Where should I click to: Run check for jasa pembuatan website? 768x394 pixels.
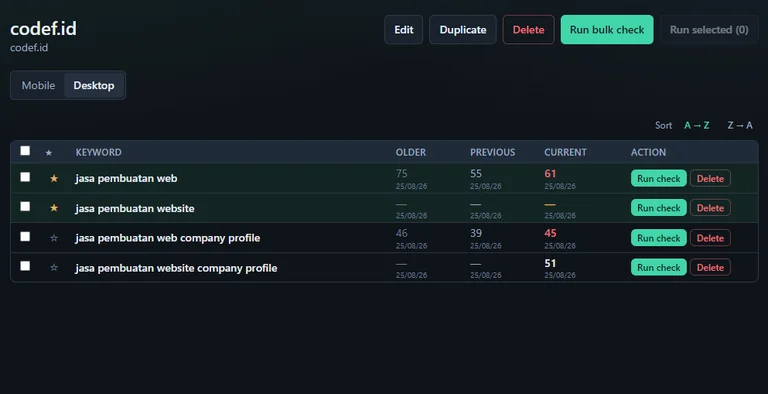[659, 208]
